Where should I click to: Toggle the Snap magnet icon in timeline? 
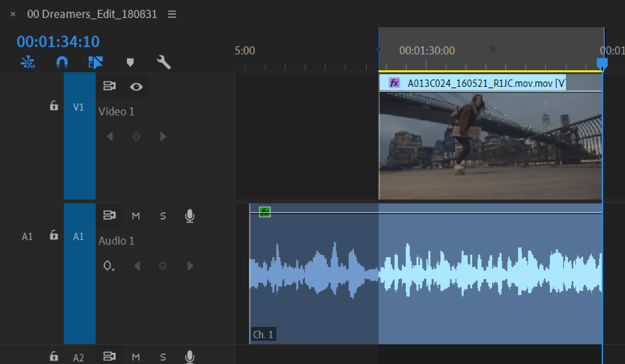[62, 62]
